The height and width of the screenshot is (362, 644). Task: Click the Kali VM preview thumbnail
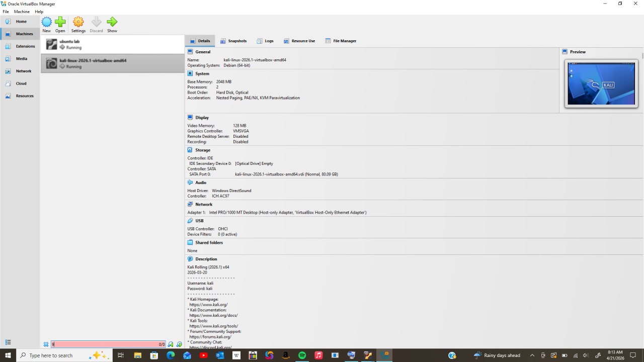point(601,83)
